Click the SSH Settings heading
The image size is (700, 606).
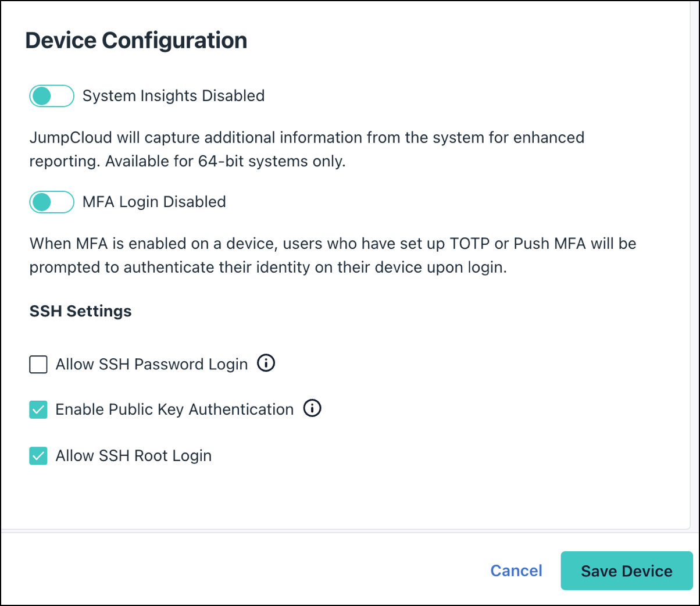(80, 311)
